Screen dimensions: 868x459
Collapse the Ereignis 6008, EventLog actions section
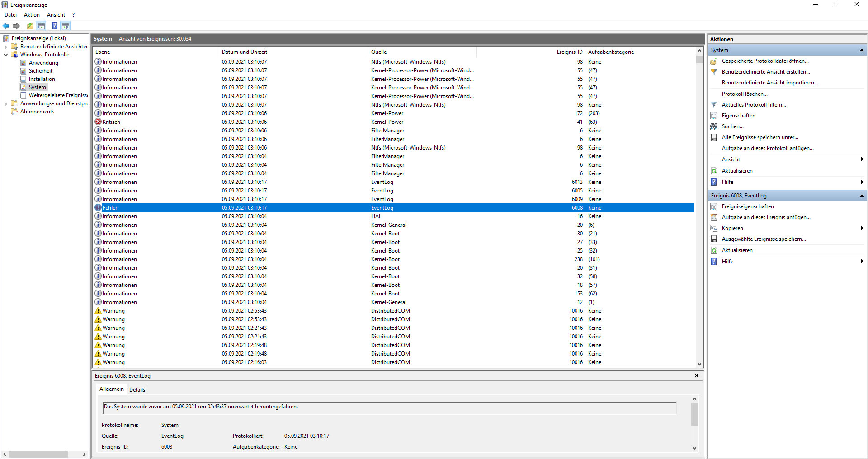click(x=862, y=196)
